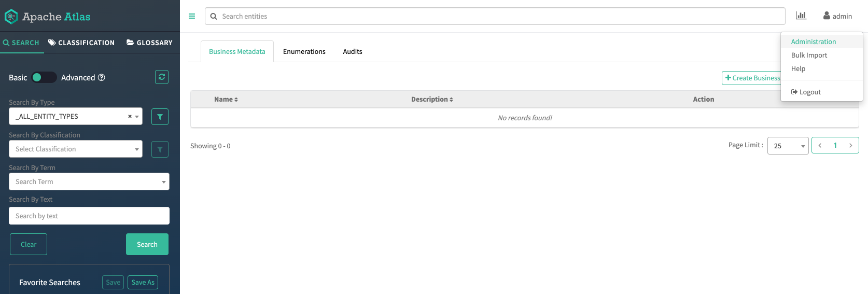Sort table by Name column
The height and width of the screenshot is (294, 868).
[226, 99]
